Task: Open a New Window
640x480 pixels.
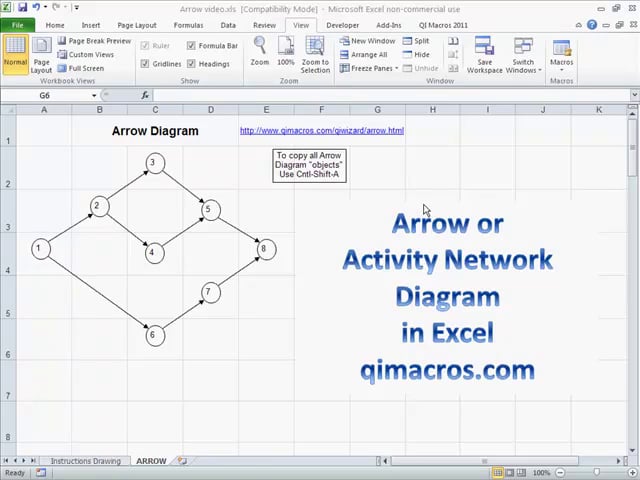Action: (367, 41)
